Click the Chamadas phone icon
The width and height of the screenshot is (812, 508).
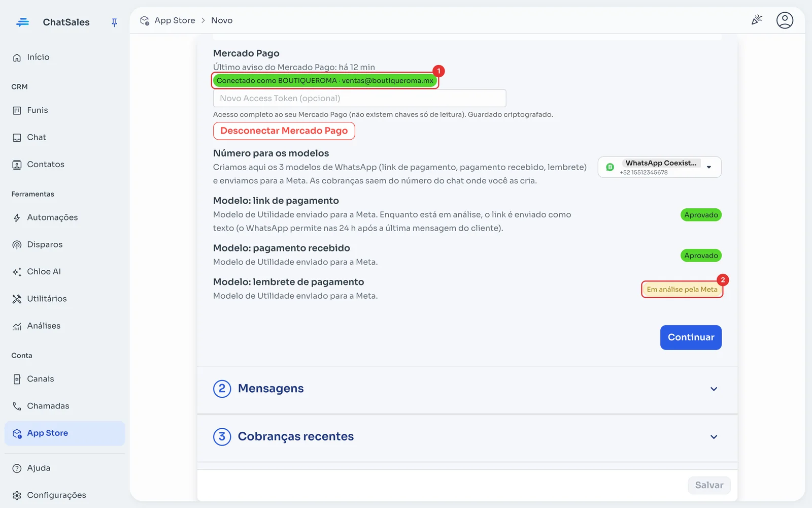pos(17,406)
